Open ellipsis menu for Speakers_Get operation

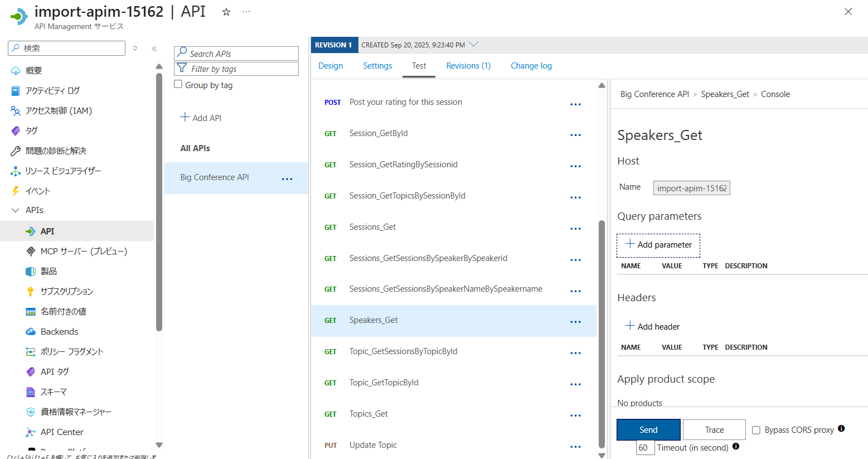tap(576, 322)
